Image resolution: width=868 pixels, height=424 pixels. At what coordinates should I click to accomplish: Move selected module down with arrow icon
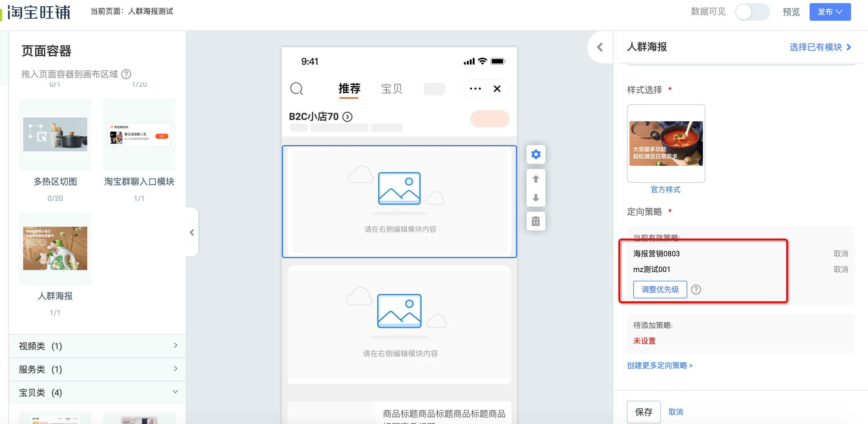[x=536, y=197]
